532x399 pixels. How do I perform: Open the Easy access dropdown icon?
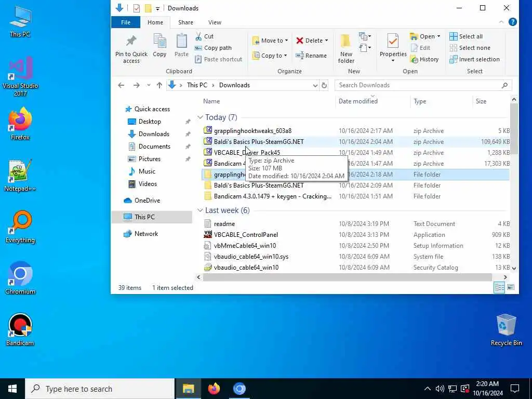(365, 48)
